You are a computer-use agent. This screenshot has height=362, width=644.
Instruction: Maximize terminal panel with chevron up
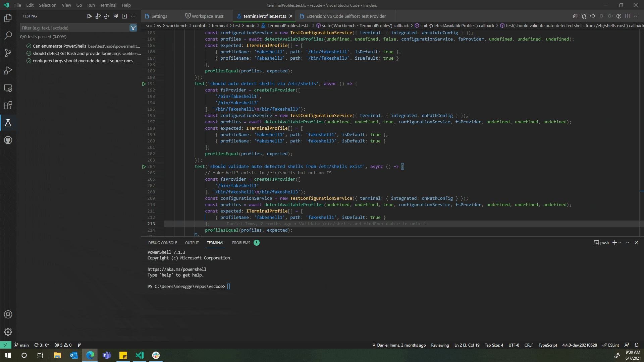pos(628,243)
